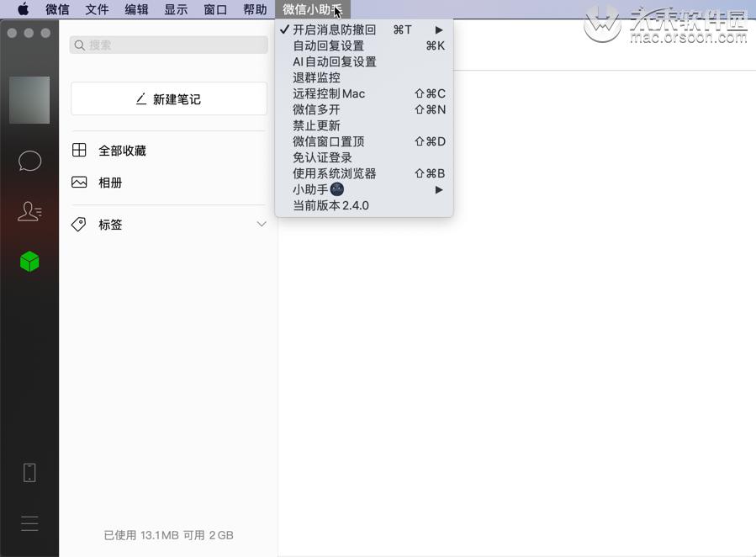This screenshot has height=557, width=756.
Task: Click the 新建笔记 button
Action: pos(168,98)
